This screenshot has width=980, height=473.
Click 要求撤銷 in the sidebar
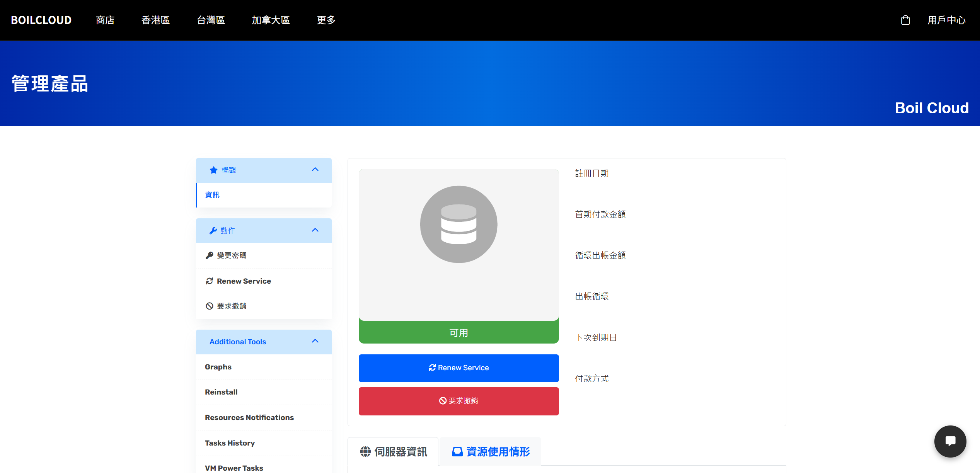click(264, 306)
